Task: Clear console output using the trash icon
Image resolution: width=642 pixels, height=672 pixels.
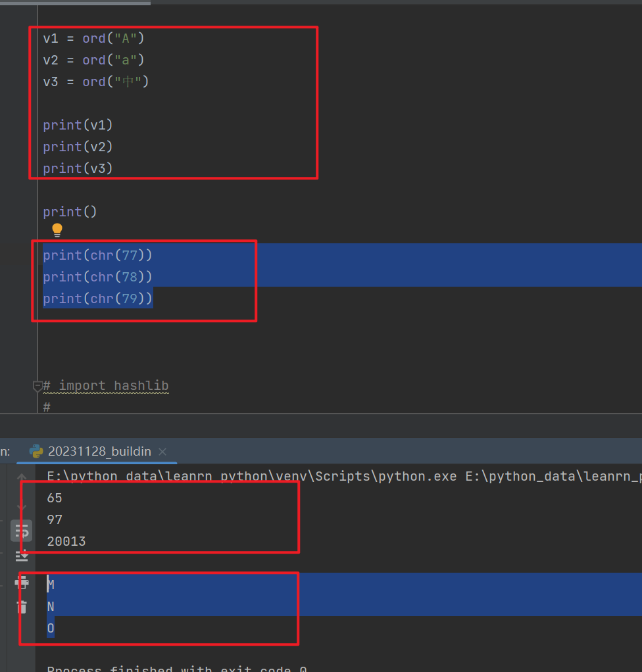Action: click(x=22, y=606)
